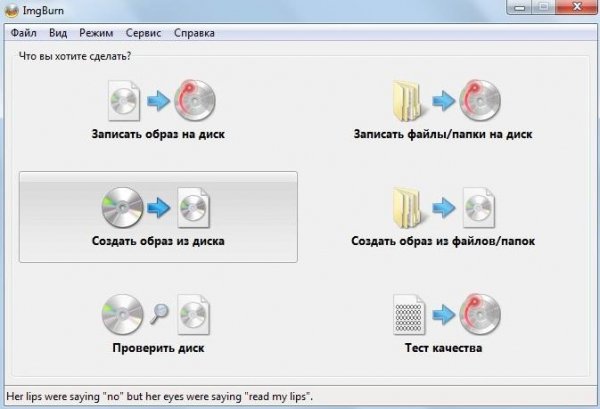
Task: Click the status bar 'Her lips were saying' text
Action: [160, 396]
